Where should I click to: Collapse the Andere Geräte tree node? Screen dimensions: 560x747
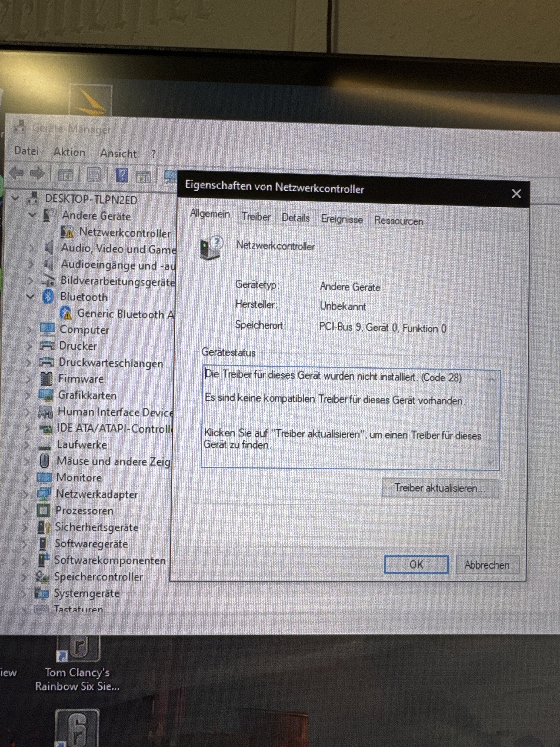pos(32,215)
